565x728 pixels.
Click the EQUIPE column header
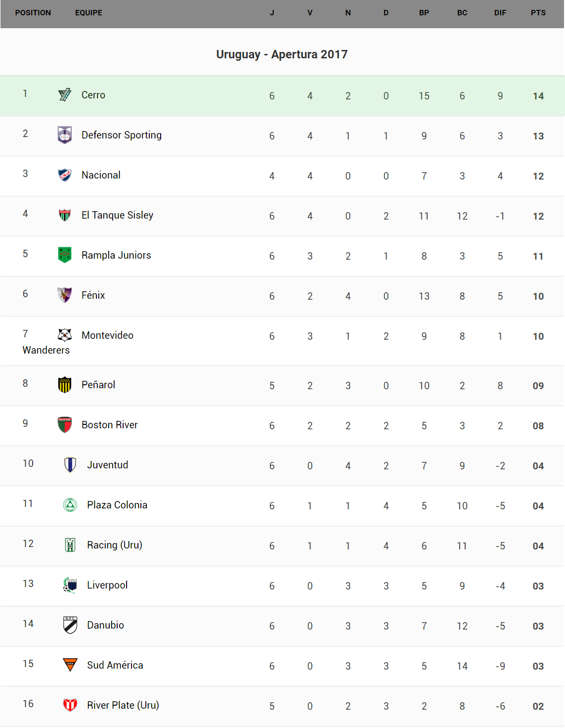(x=88, y=13)
